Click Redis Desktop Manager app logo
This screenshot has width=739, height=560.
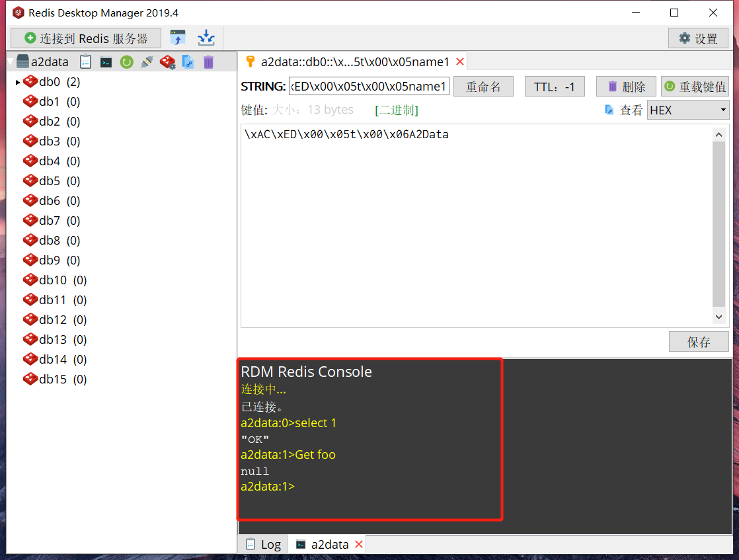tap(19, 13)
